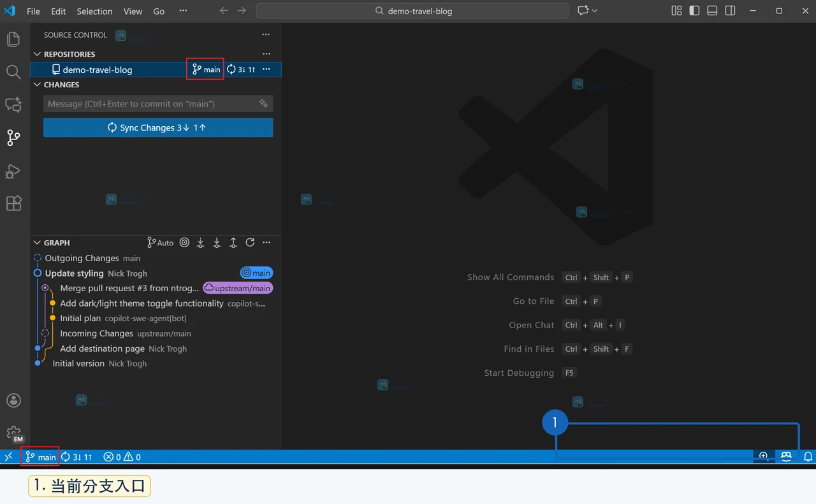The image size is (816, 504).
Task: Click the Sync Changes button
Action: click(x=158, y=127)
